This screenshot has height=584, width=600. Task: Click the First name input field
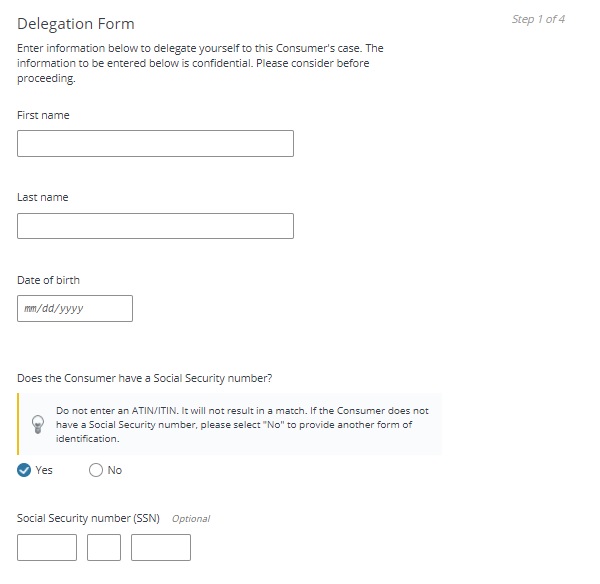click(x=155, y=144)
